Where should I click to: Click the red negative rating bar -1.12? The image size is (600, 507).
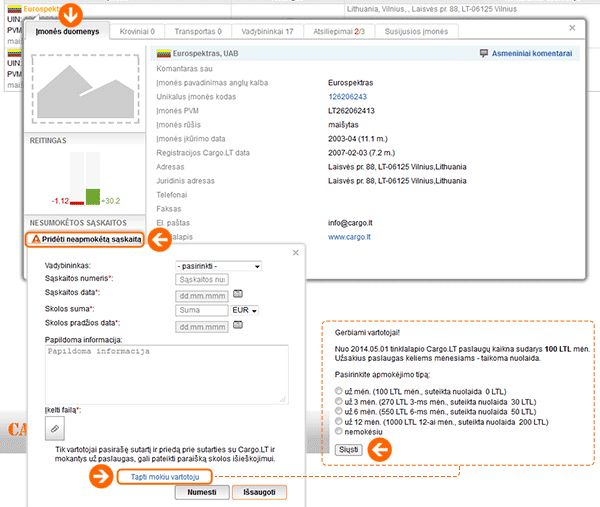tap(77, 203)
